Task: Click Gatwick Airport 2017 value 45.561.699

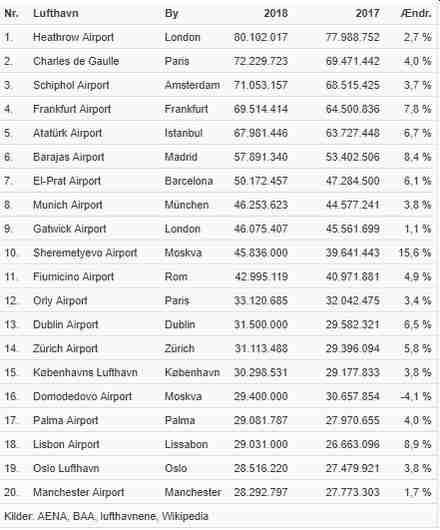Action: pyautogui.click(x=352, y=229)
